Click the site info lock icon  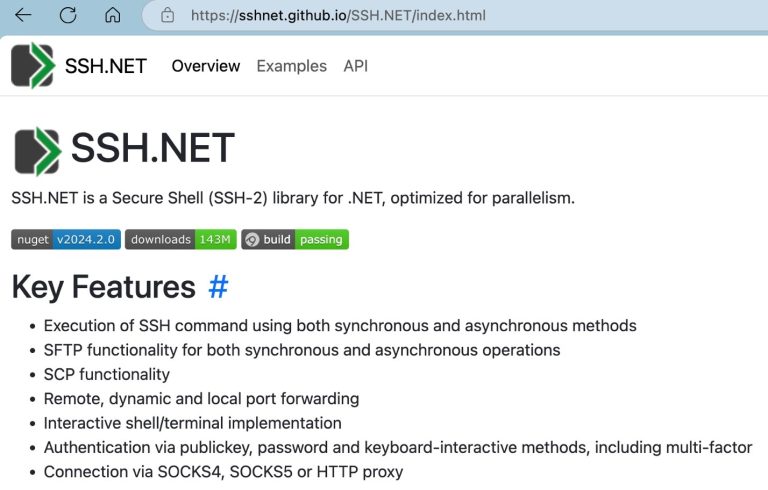168,15
